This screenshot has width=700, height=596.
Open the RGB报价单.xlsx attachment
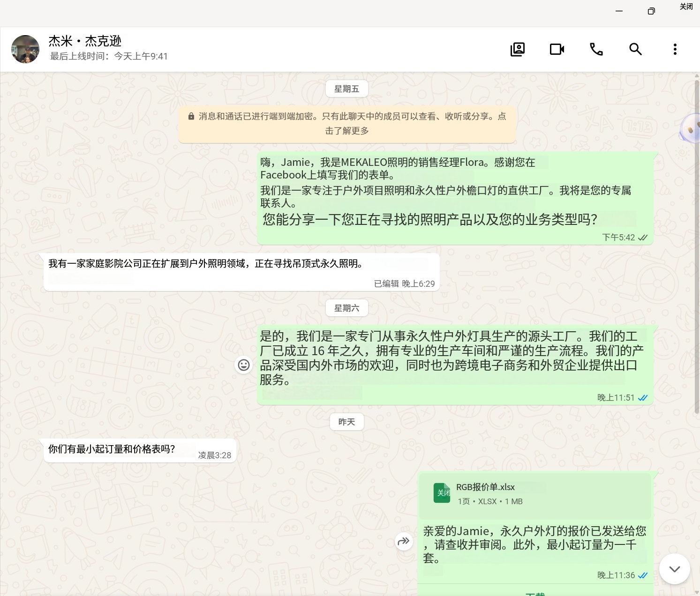534,495
